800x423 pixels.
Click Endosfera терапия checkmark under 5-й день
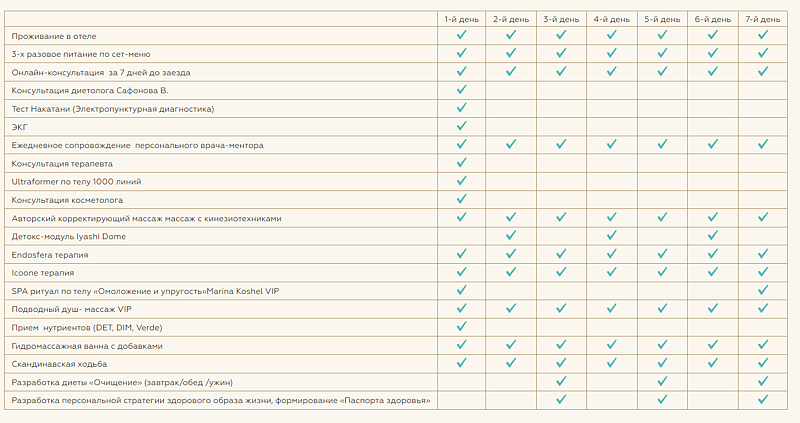point(661,254)
